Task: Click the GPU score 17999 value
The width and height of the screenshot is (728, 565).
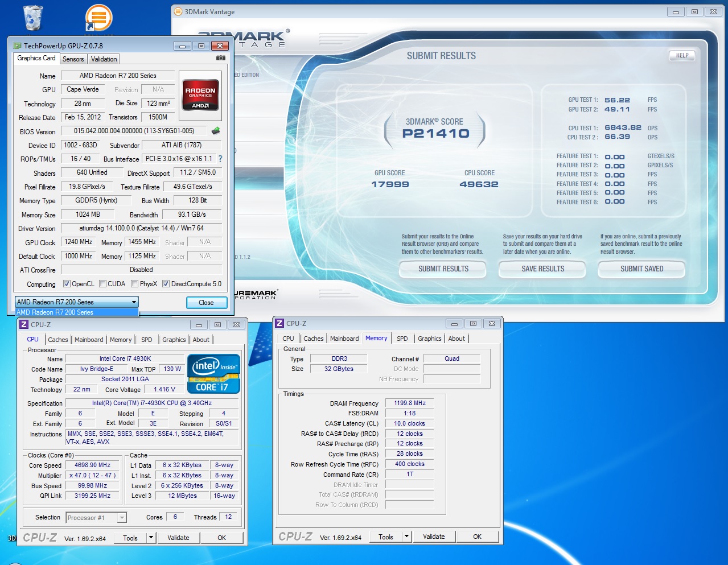Action: pyautogui.click(x=390, y=184)
